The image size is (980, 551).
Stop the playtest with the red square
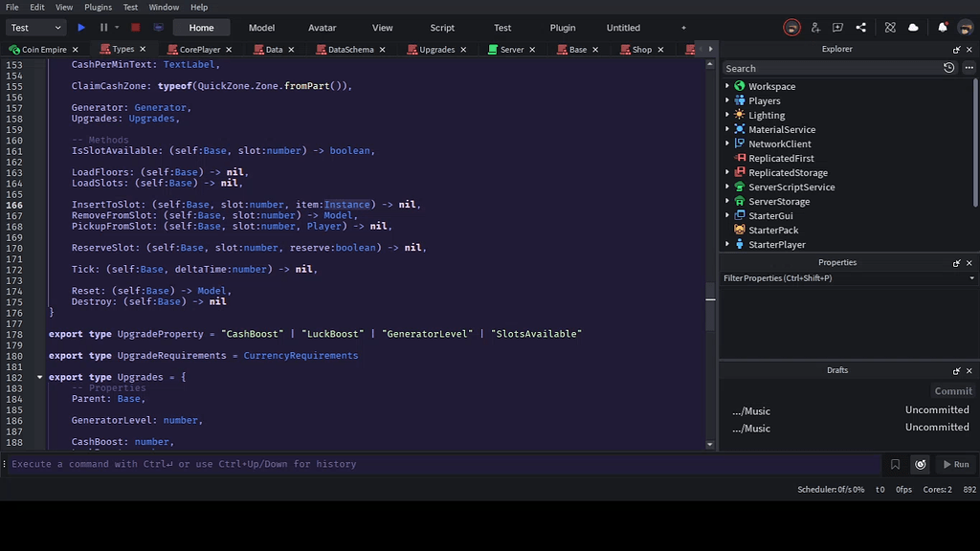pos(135,28)
